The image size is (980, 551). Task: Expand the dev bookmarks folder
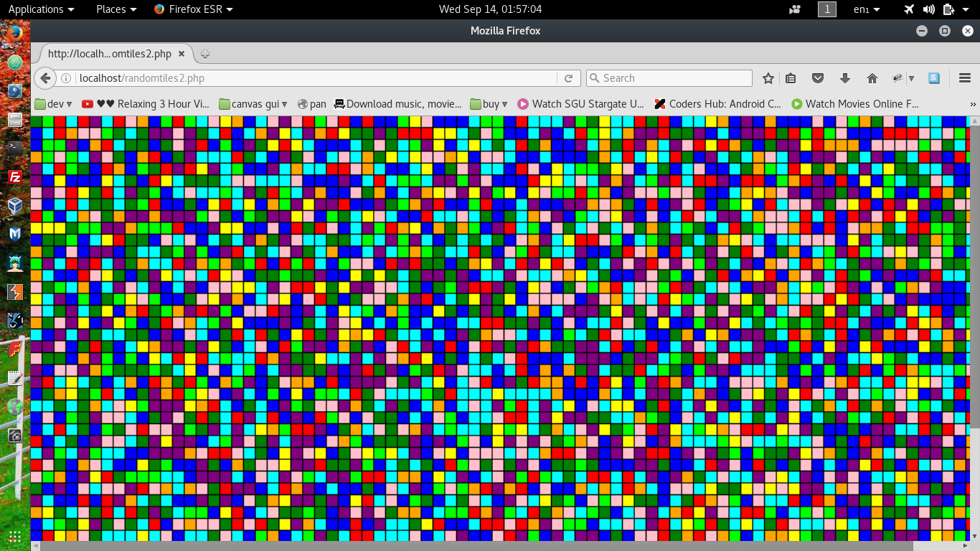pos(54,104)
